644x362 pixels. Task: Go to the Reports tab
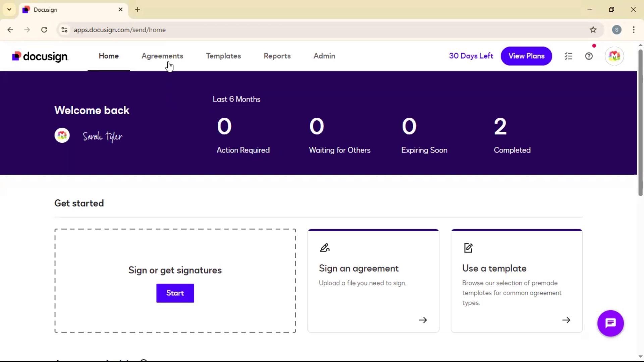pyautogui.click(x=277, y=56)
